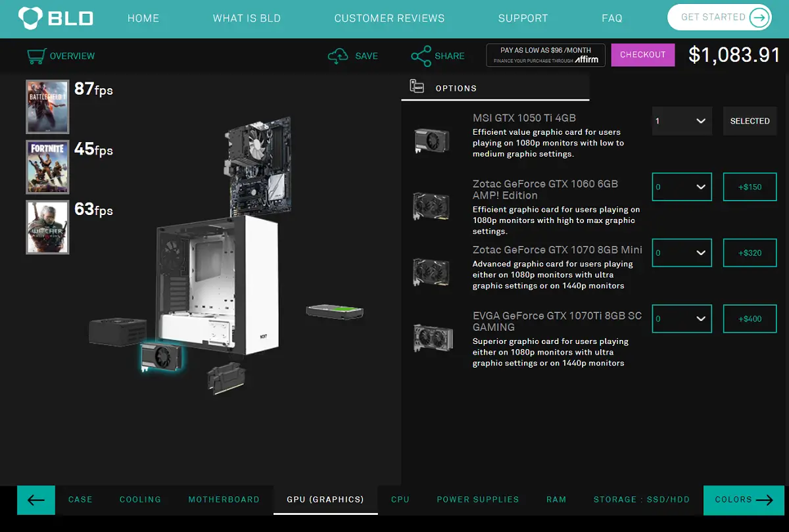The width and height of the screenshot is (789, 532).
Task: Open quantity dropdown for Zotac GTX 1070 Mini
Action: 682,253
